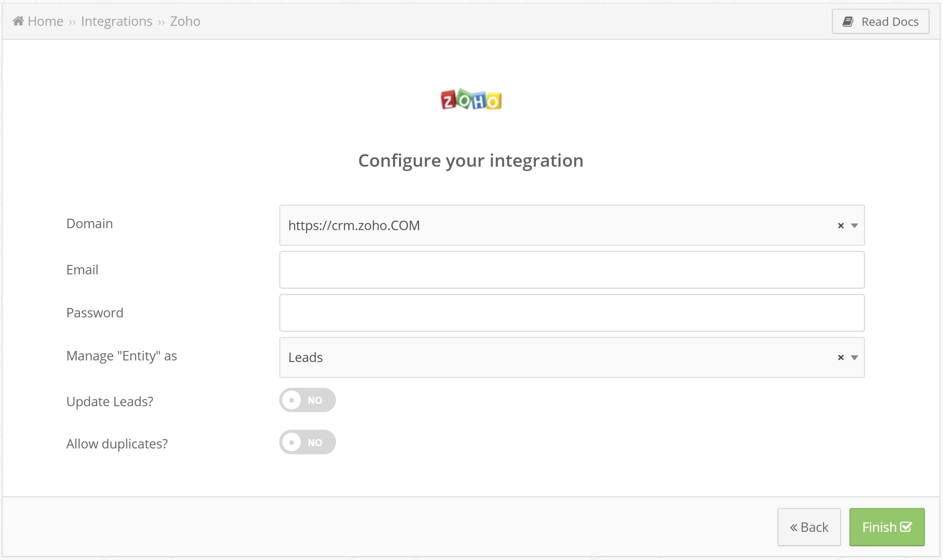
Task: Click the book icon on Read Docs
Action: point(848,22)
